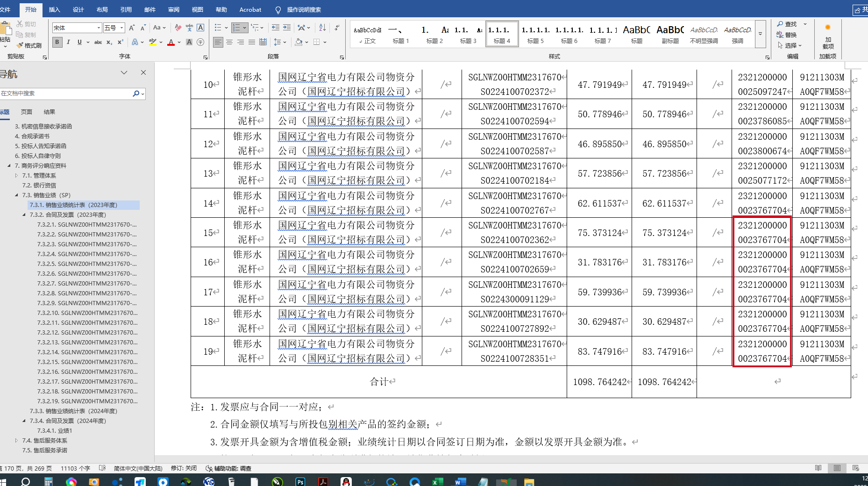This screenshot has width=868, height=486.
Task: Apply the 标题 1 style
Action: click(401, 34)
